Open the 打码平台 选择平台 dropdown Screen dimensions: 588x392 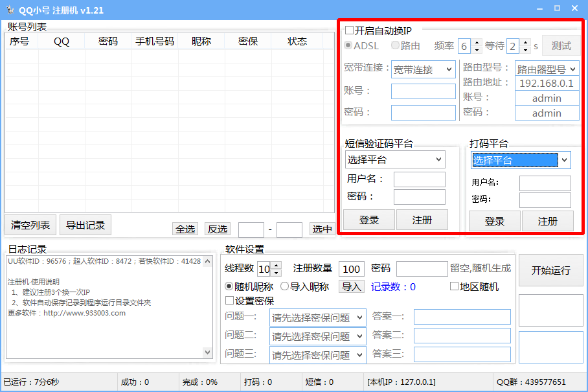521,160
